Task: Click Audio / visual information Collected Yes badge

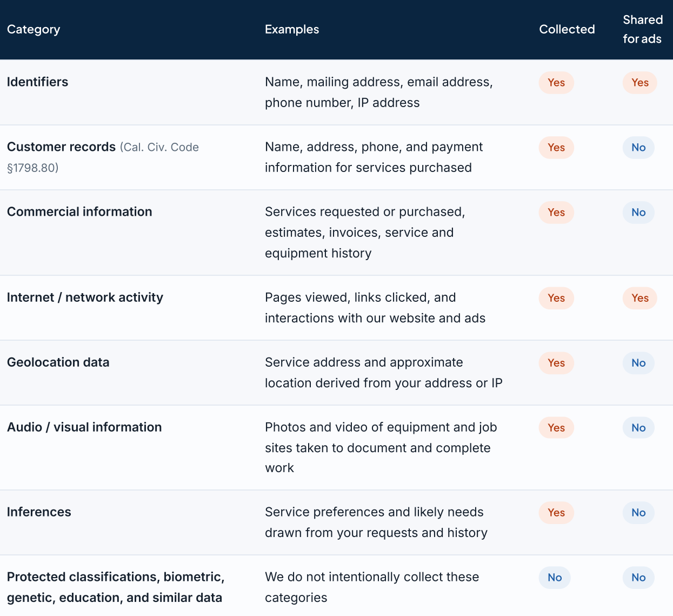Action: click(556, 428)
